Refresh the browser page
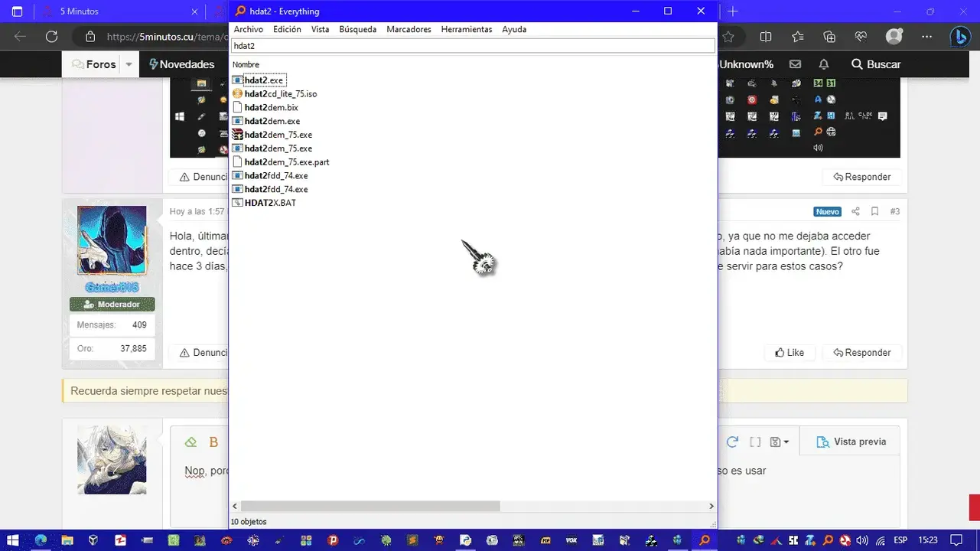The height and width of the screenshot is (551, 980). tap(51, 36)
